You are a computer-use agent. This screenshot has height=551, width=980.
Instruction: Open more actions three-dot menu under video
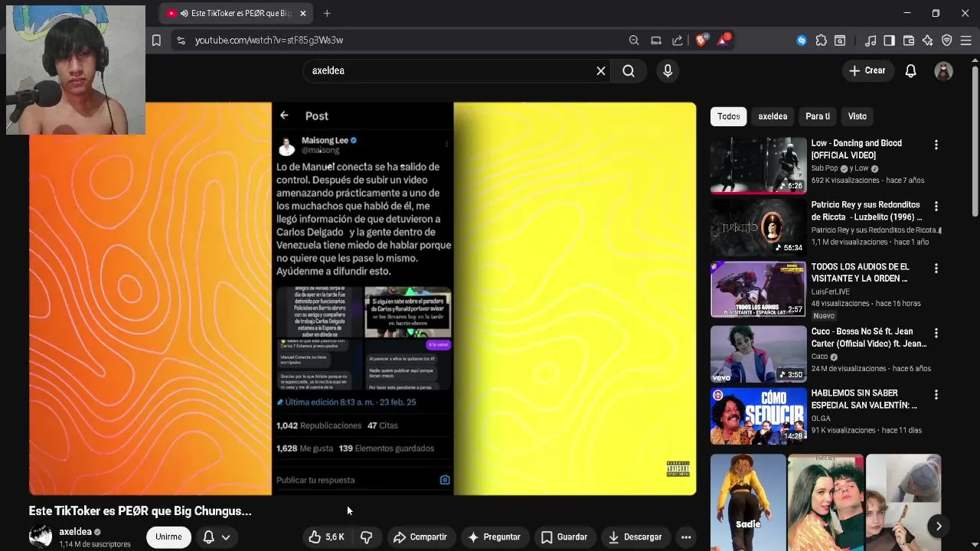pyautogui.click(x=686, y=537)
